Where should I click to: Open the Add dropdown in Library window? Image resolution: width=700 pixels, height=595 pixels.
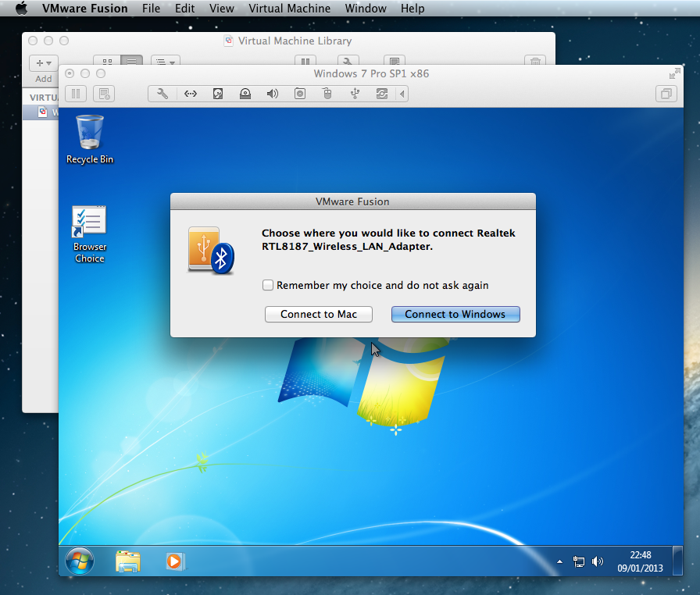tap(44, 62)
